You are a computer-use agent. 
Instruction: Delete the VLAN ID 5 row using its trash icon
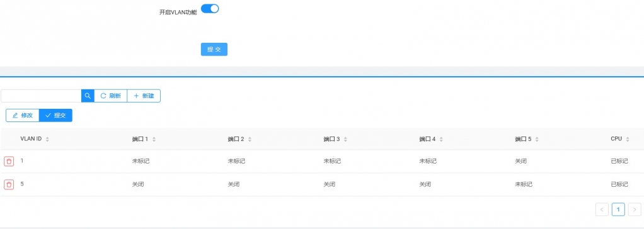[x=9, y=184]
